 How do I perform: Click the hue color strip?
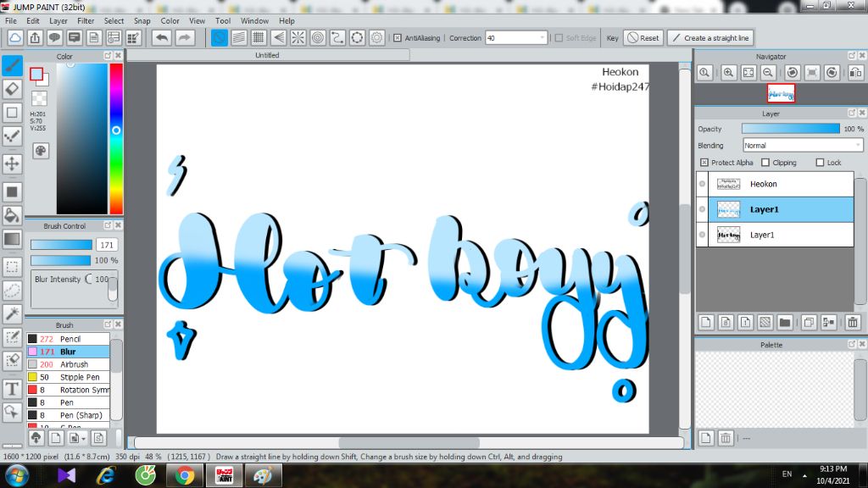(x=116, y=138)
